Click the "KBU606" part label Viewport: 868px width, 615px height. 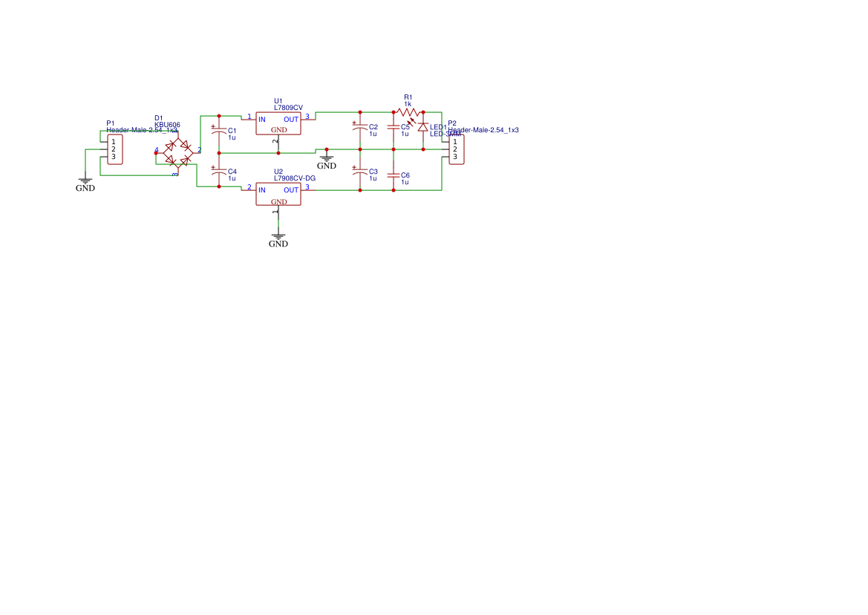pos(167,125)
